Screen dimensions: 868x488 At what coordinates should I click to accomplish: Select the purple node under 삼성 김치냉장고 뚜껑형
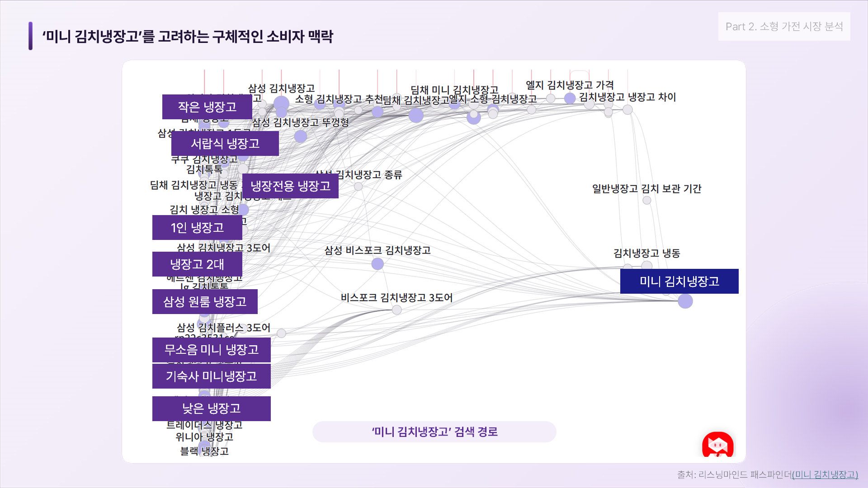tap(301, 136)
